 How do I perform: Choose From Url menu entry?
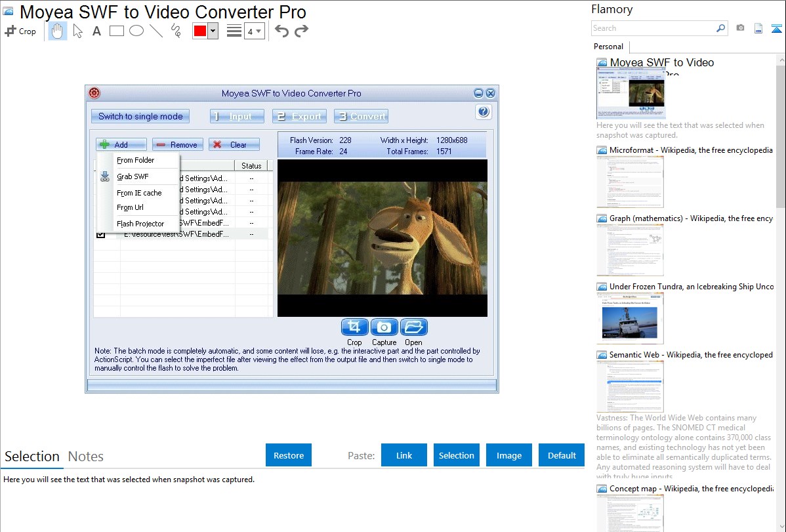coord(130,207)
